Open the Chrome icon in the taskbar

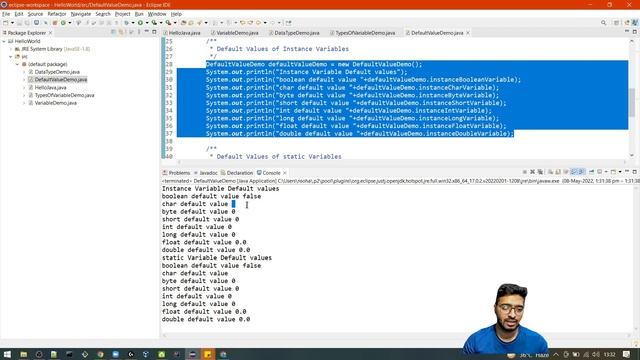100,354
